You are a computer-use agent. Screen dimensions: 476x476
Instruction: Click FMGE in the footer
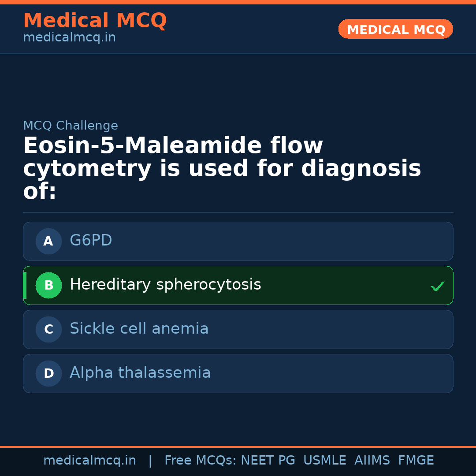coord(416,461)
